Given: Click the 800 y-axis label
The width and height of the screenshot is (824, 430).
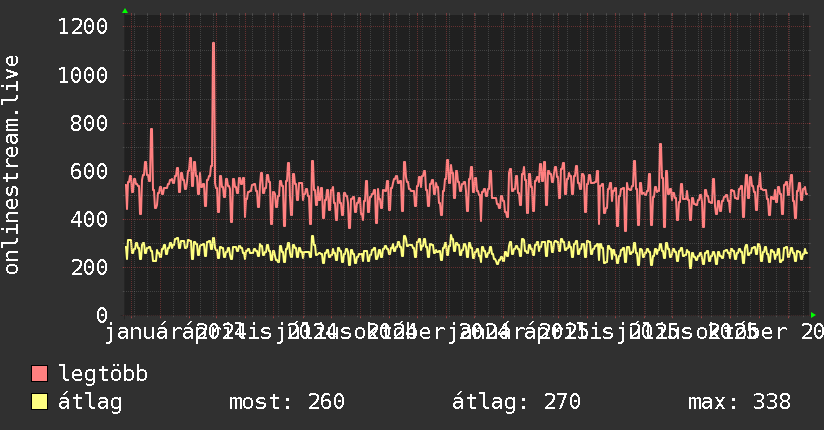Looking at the screenshot, I should pos(89,124).
